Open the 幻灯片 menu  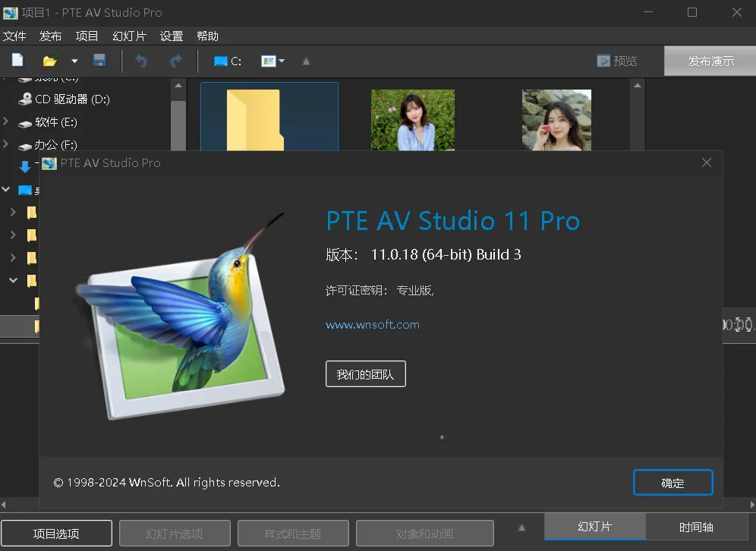[x=129, y=36]
